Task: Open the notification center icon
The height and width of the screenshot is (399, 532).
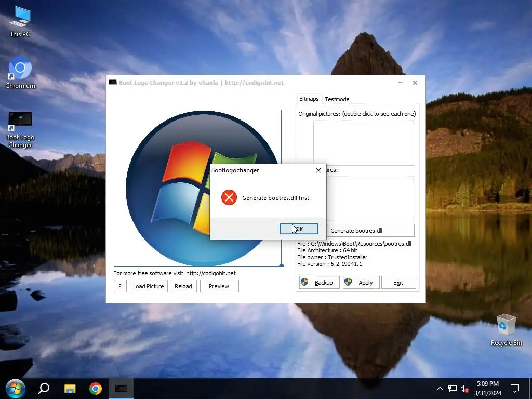Action: pyautogui.click(x=515, y=389)
